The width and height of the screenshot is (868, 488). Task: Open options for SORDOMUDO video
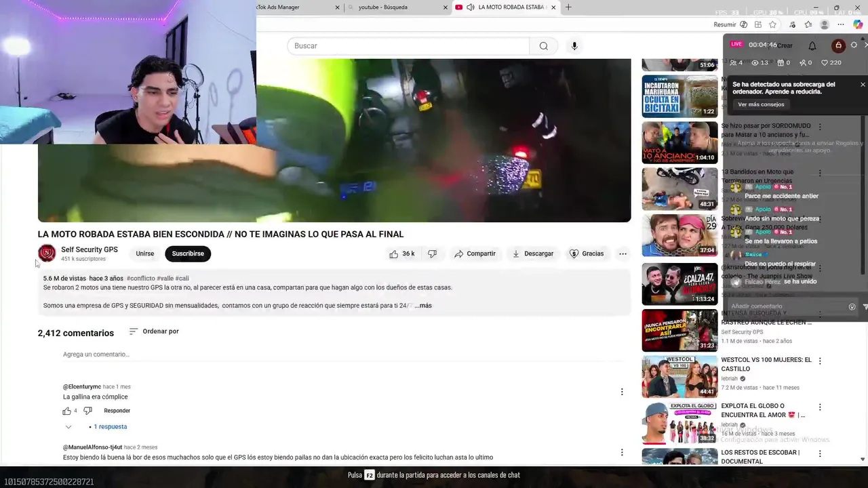pos(820,127)
